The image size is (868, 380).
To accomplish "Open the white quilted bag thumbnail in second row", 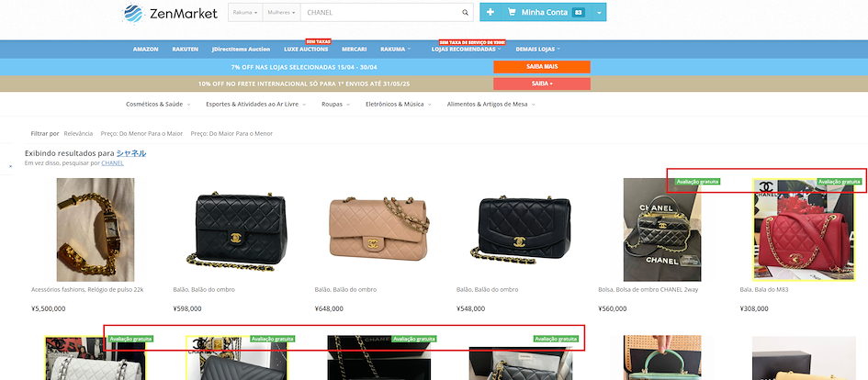I will pos(96,357).
